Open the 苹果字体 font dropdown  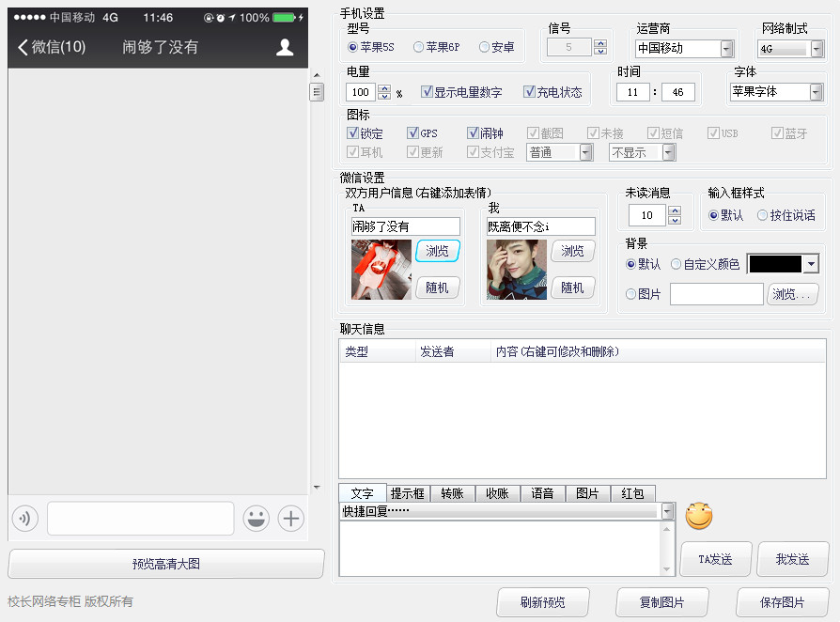click(x=815, y=92)
